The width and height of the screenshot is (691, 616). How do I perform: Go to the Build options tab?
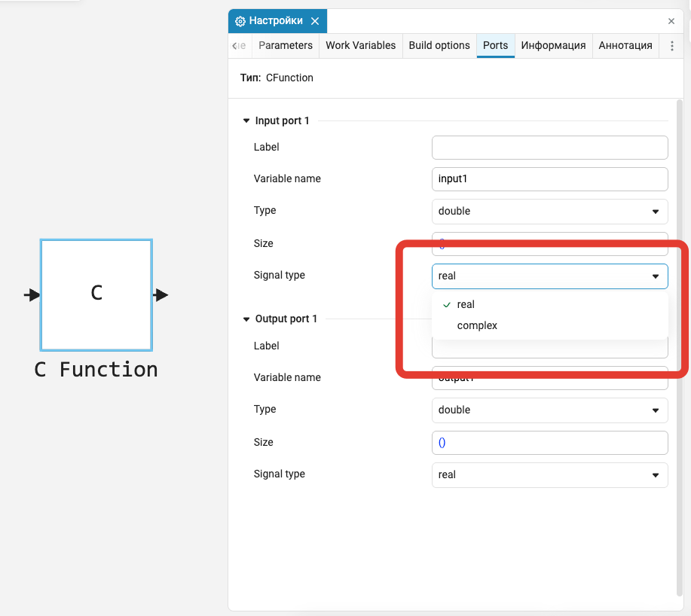439,46
